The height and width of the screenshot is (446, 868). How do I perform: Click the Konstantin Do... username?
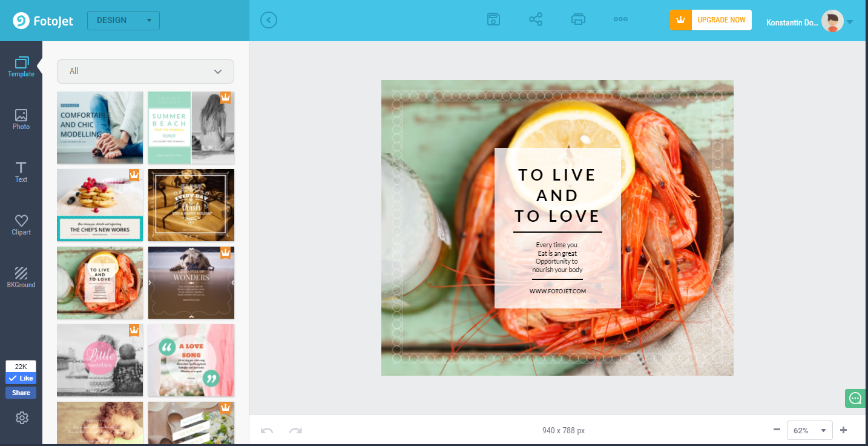tap(792, 22)
